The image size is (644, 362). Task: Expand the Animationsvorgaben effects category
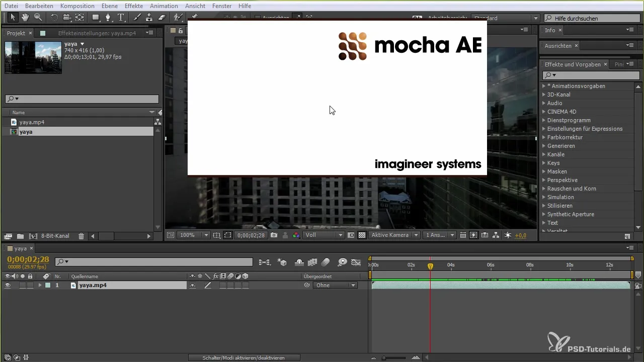pyautogui.click(x=544, y=86)
